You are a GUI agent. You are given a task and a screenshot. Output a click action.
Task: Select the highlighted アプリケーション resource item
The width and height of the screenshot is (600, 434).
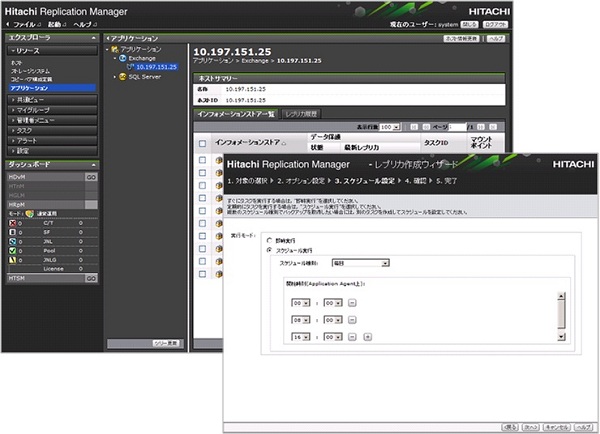[52, 88]
